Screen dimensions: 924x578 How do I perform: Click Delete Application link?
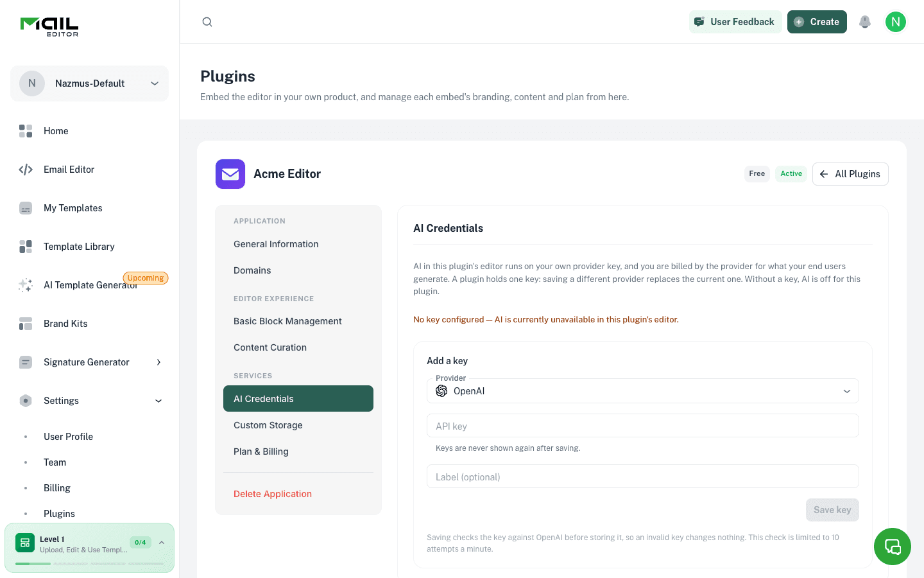(273, 494)
